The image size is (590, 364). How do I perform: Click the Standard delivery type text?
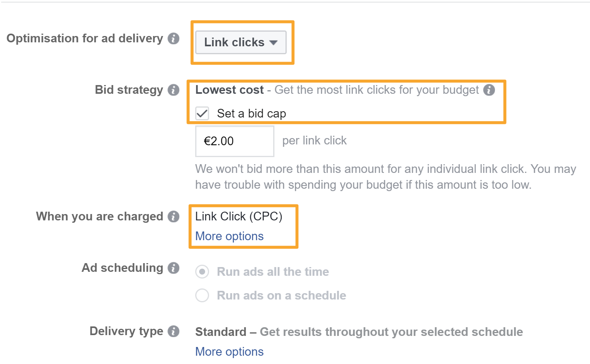(x=221, y=332)
